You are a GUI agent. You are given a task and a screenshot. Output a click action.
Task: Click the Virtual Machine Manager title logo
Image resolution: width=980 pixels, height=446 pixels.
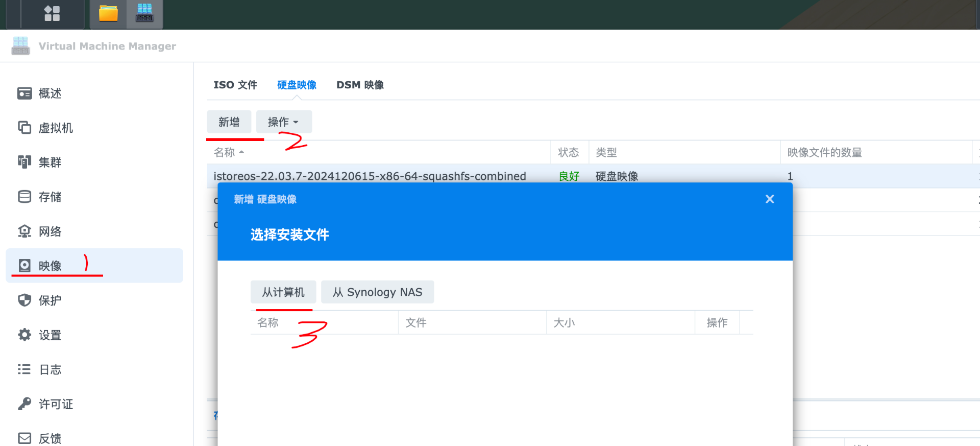click(x=21, y=46)
